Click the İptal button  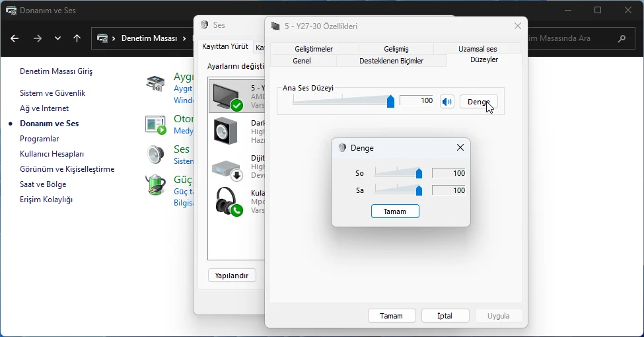[x=445, y=316]
